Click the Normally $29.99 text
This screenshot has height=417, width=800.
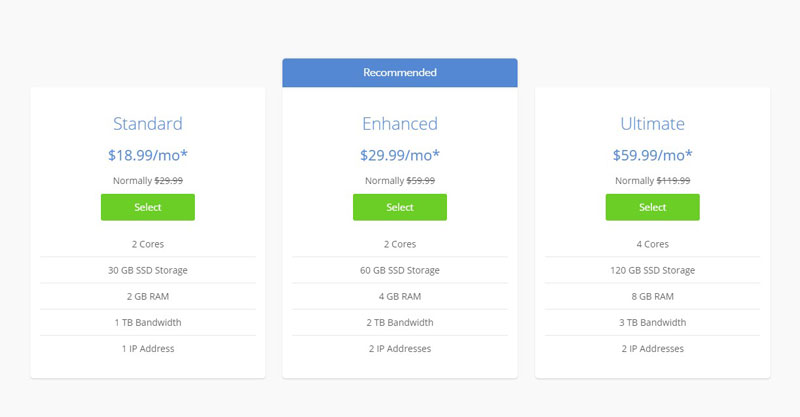[x=147, y=181]
